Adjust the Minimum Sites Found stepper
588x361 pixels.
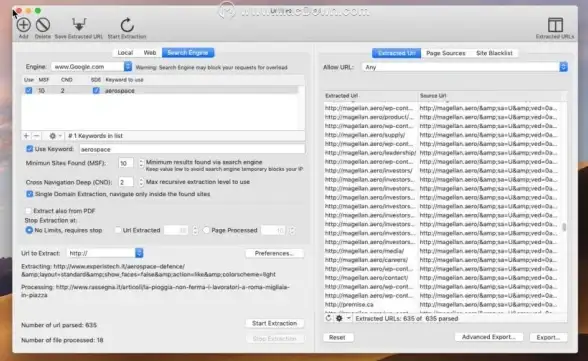pyautogui.click(x=141, y=163)
